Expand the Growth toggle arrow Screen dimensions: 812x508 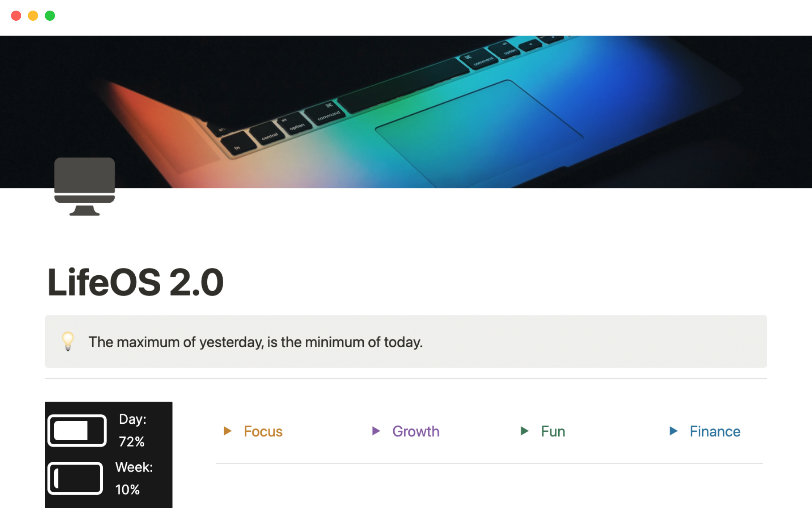376,431
